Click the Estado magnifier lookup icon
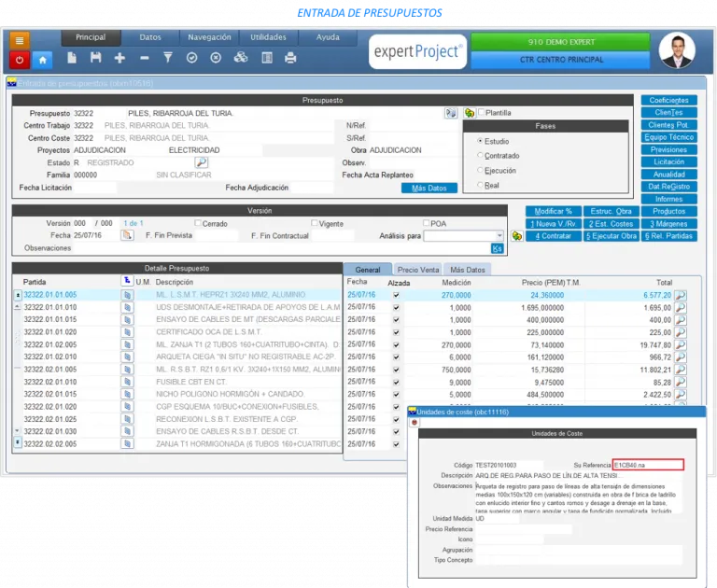The width and height of the screenshot is (717, 588). [x=202, y=162]
